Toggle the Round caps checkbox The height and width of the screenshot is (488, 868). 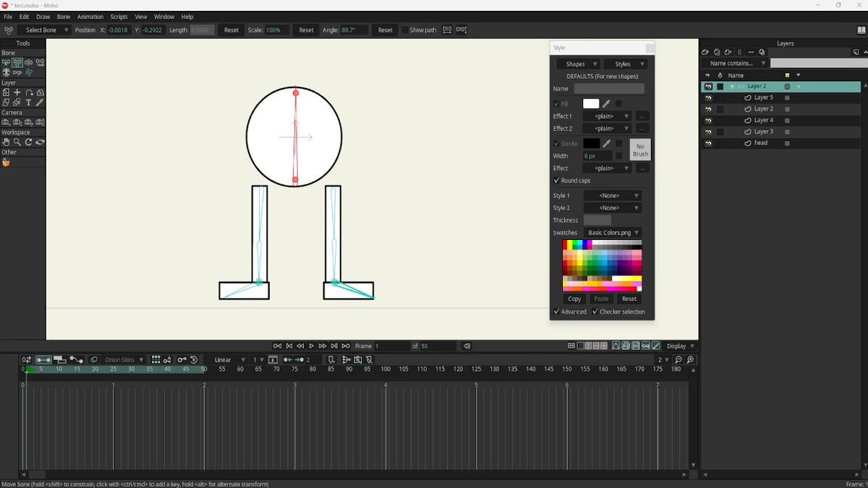coord(557,181)
